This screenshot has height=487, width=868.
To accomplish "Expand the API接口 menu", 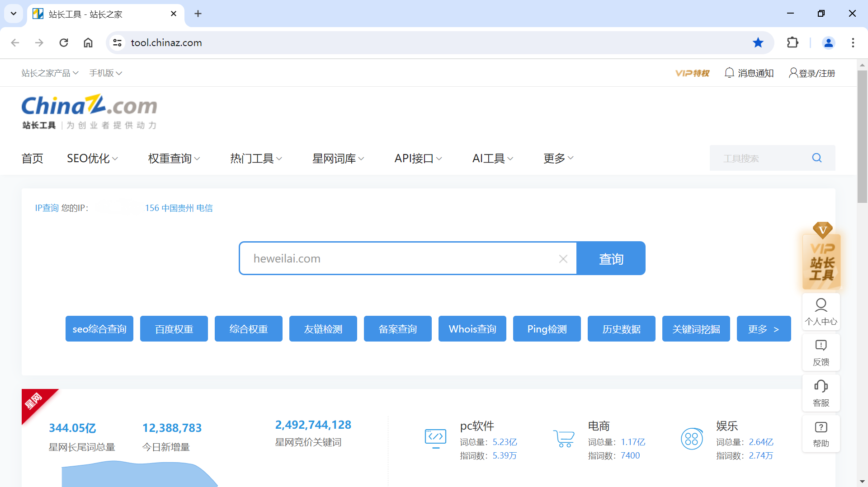I will click(x=418, y=158).
